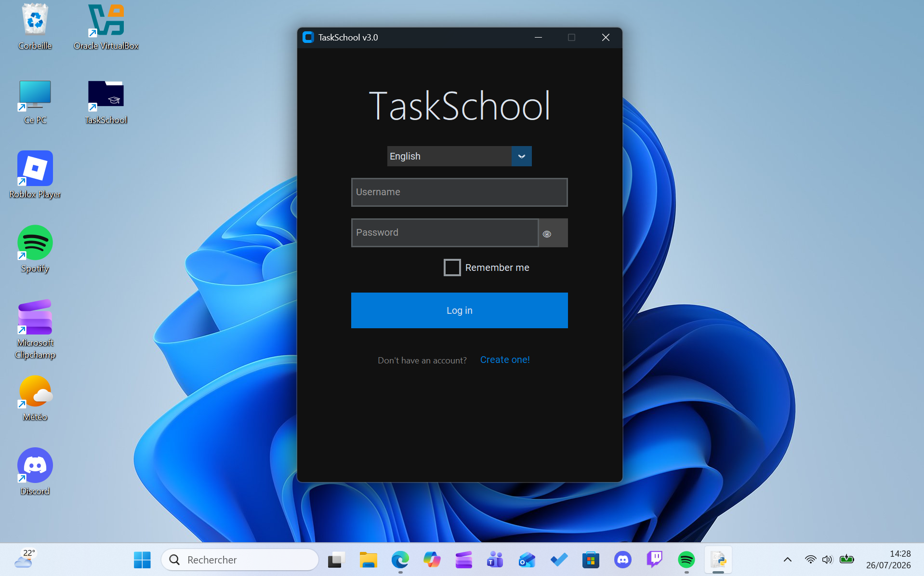Focus the Password input field

click(x=445, y=233)
